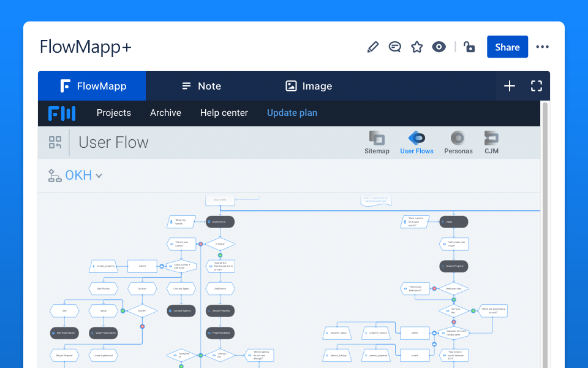Click the FlowMapp FM logo
Viewport: 588px width, 368px height.
(62, 113)
